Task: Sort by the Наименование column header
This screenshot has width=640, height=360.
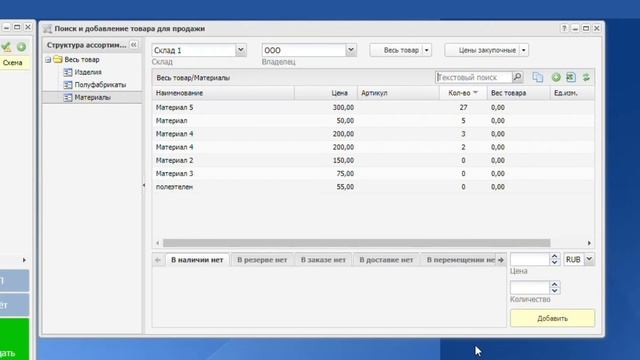Action: (223, 93)
